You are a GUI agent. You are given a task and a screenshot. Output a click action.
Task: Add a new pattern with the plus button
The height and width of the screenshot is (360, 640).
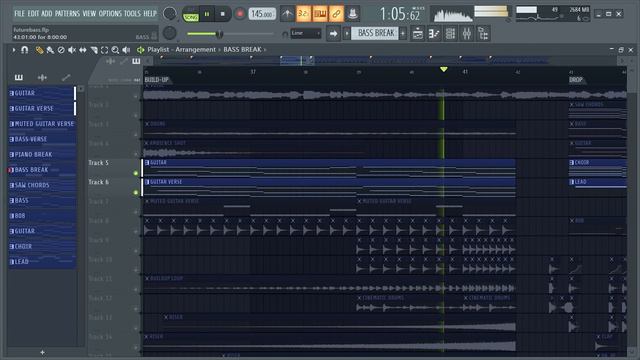(x=403, y=33)
